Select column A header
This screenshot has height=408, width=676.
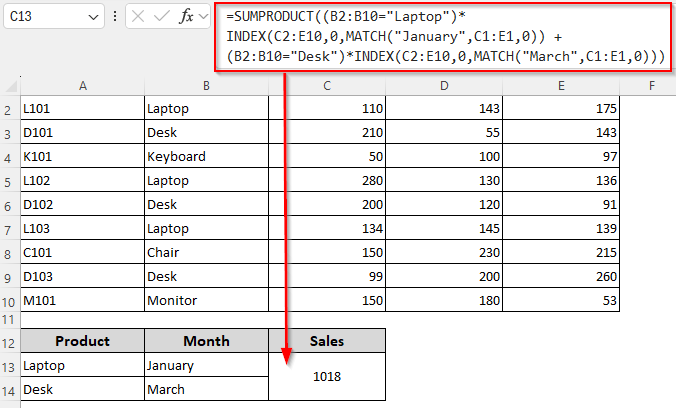click(83, 86)
